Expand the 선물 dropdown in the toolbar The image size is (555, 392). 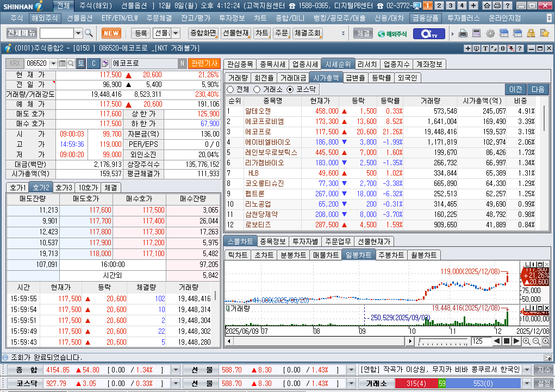(176, 33)
